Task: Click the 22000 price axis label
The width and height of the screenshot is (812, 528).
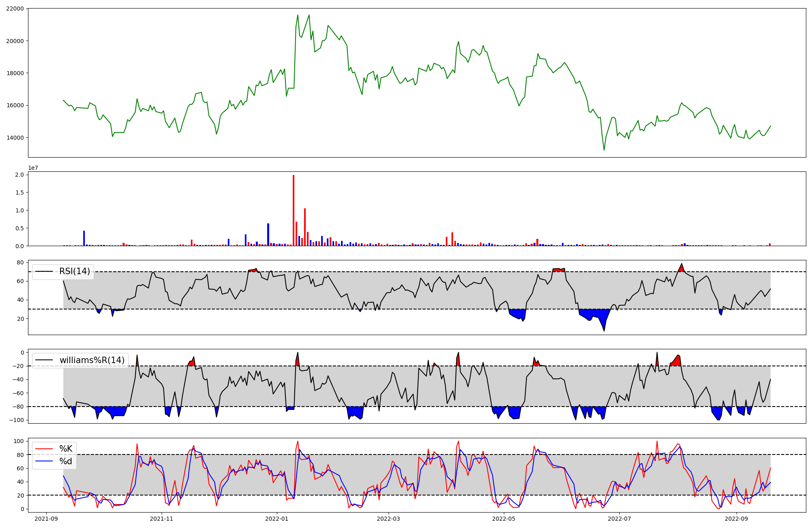Action: coord(15,9)
